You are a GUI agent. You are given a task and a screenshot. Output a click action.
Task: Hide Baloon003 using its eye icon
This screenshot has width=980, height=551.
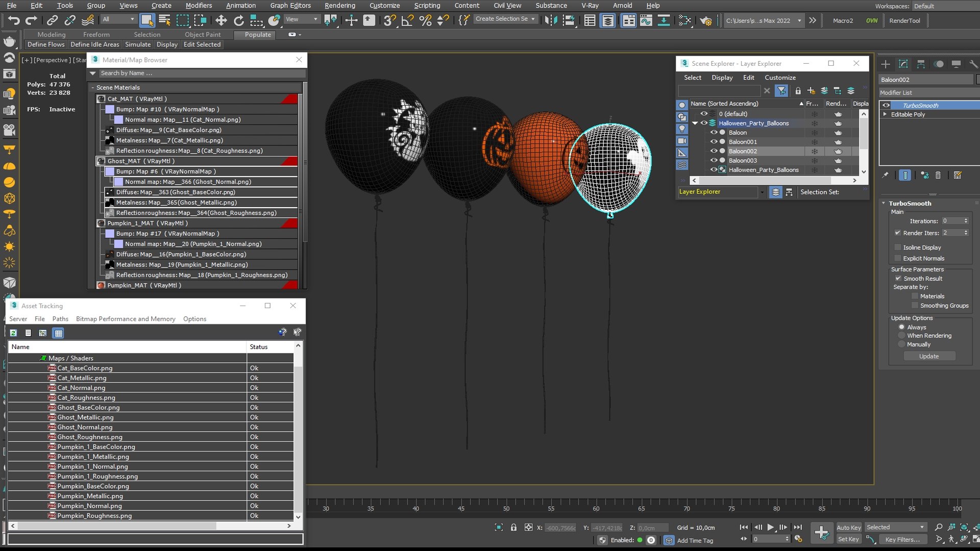pyautogui.click(x=714, y=160)
